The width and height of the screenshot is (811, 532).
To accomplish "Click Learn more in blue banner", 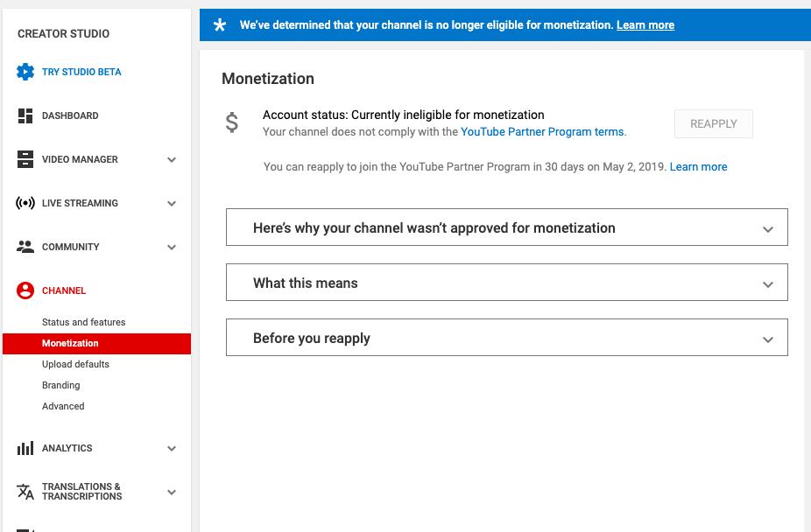I will click(645, 24).
